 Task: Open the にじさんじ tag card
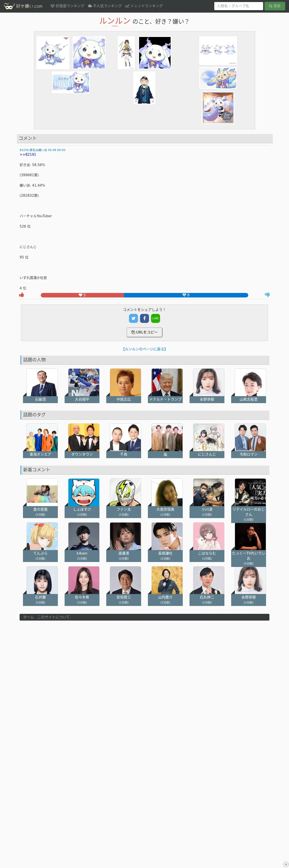coord(207,440)
